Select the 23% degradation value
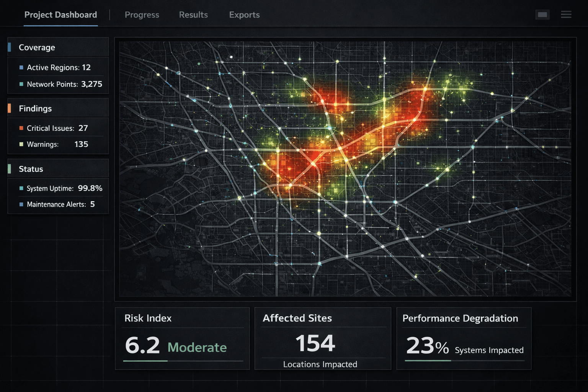The width and height of the screenshot is (588, 392). (x=427, y=346)
